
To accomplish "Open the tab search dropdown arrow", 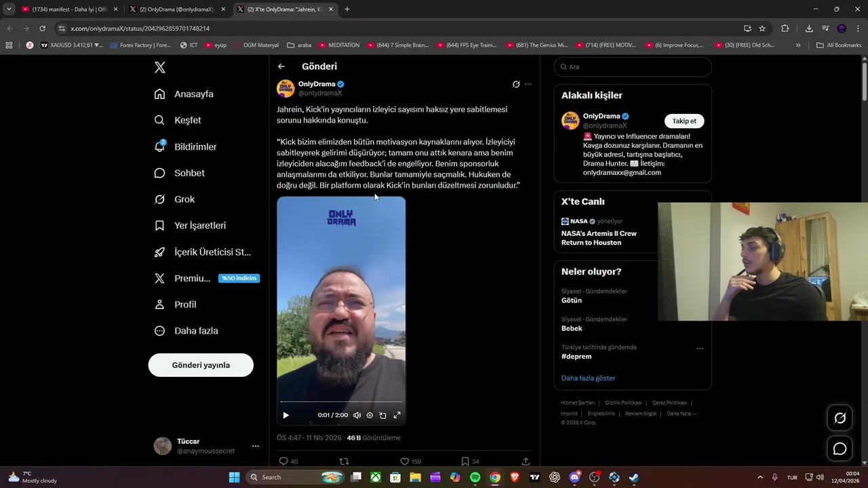I will pyautogui.click(x=9, y=9).
